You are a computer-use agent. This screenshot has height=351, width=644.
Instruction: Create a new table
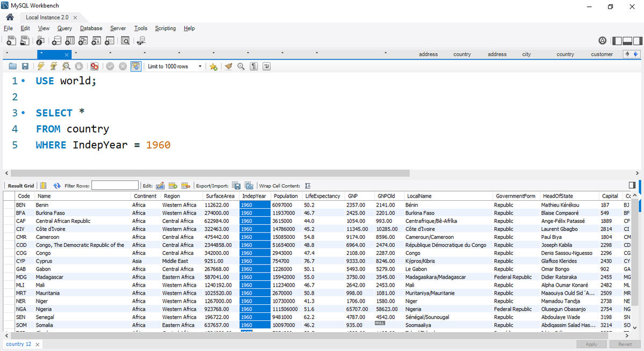(x=70, y=41)
